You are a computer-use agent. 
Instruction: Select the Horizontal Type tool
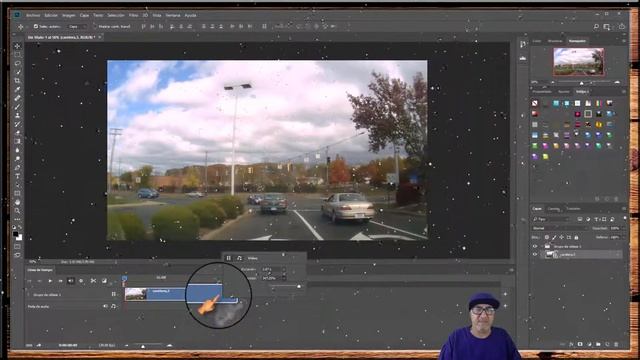[17, 176]
